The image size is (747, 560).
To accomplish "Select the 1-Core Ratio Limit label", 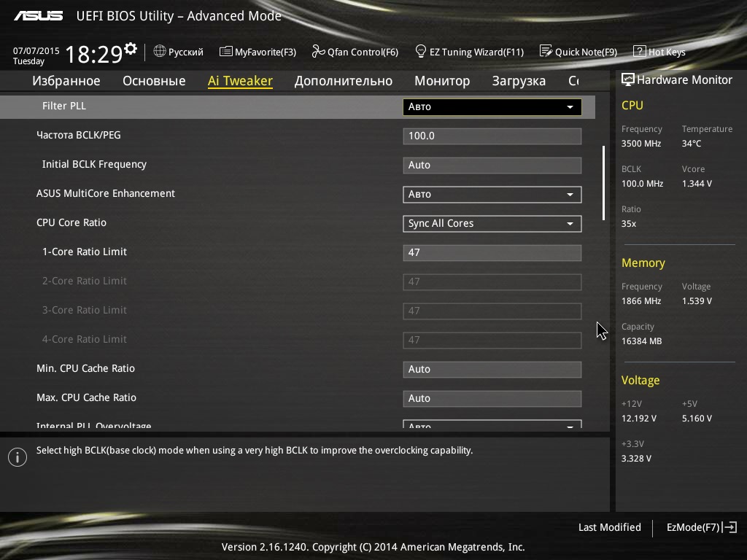I will pos(85,252).
